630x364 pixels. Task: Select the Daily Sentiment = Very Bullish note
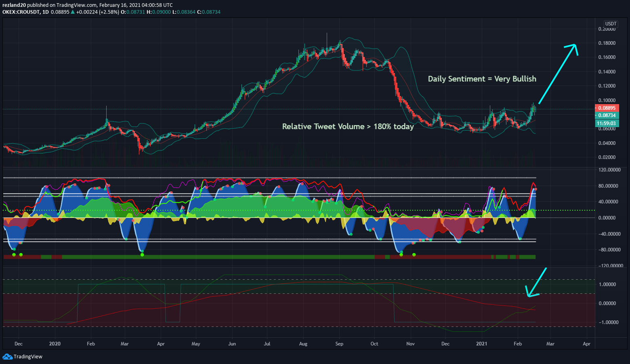pyautogui.click(x=482, y=79)
